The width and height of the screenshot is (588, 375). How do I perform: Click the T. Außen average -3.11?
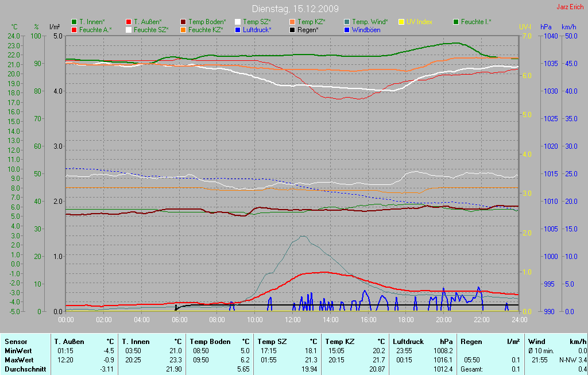coord(107,369)
